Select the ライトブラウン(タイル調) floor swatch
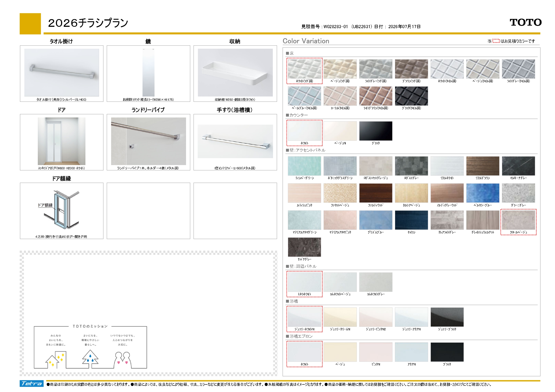This screenshot has height=392, width=555. 376,96
